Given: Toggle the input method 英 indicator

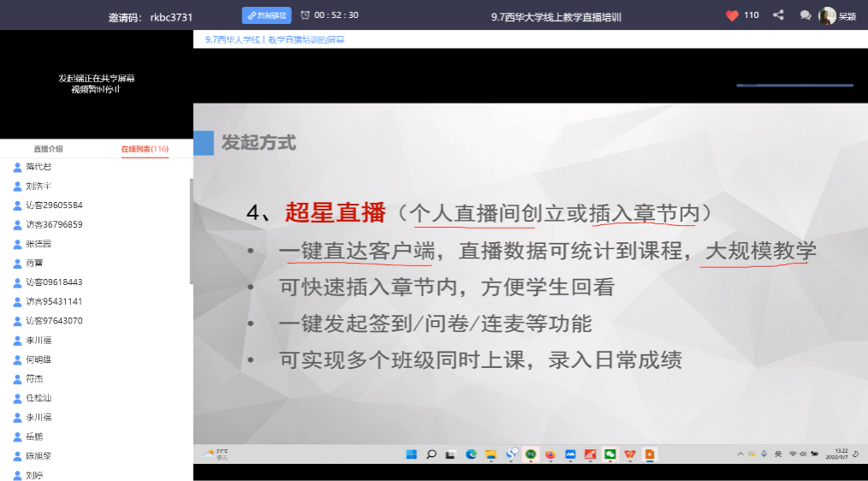Looking at the screenshot, I should (777, 454).
